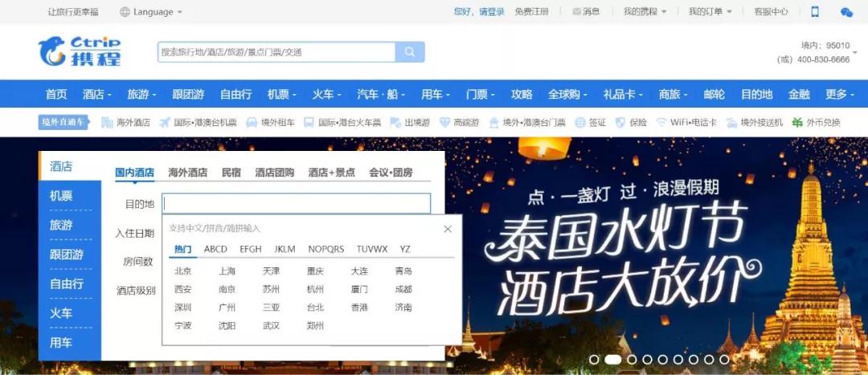Switch to the last banner carousel dot
The image size is (868, 375).
point(724,360)
